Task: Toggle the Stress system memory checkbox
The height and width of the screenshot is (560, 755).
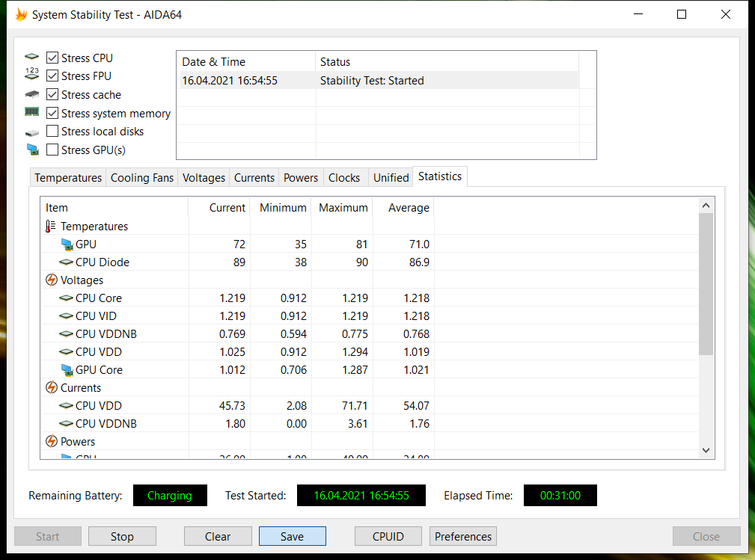Action: click(x=52, y=113)
